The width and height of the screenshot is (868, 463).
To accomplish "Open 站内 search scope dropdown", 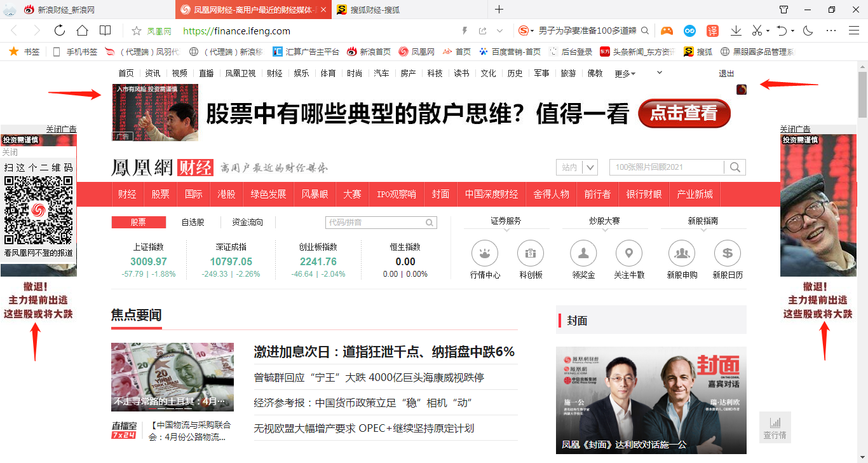I will pos(577,167).
